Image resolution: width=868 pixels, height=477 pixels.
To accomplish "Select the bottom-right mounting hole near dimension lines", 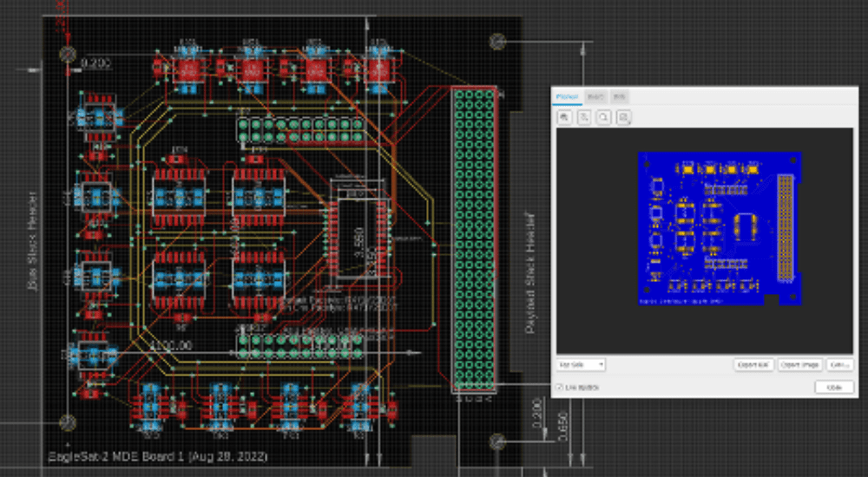I will 497,442.
